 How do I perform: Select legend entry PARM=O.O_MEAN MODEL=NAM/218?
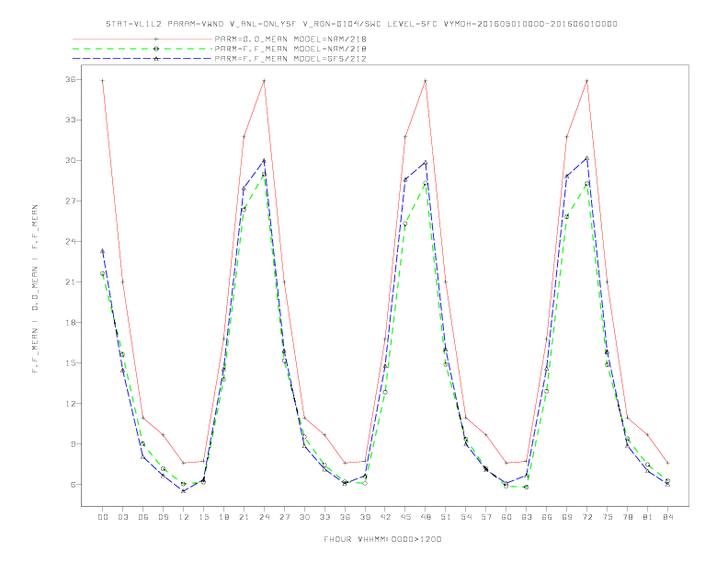(x=290, y=39)
